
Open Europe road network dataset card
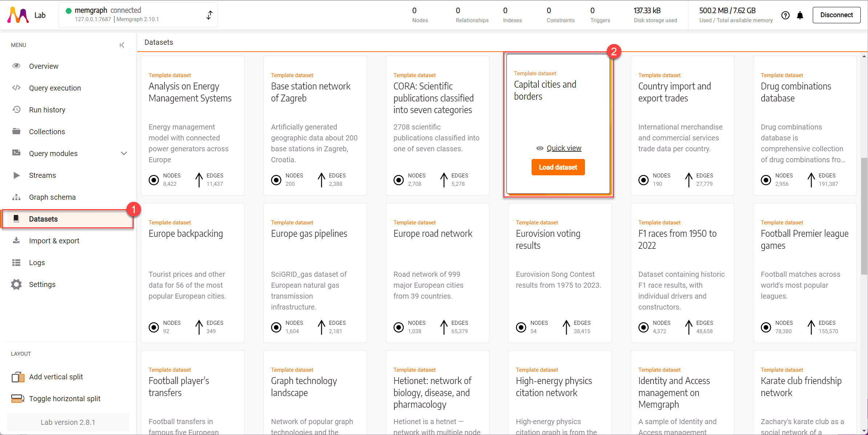pyautogui.click(x=437, y=273)
